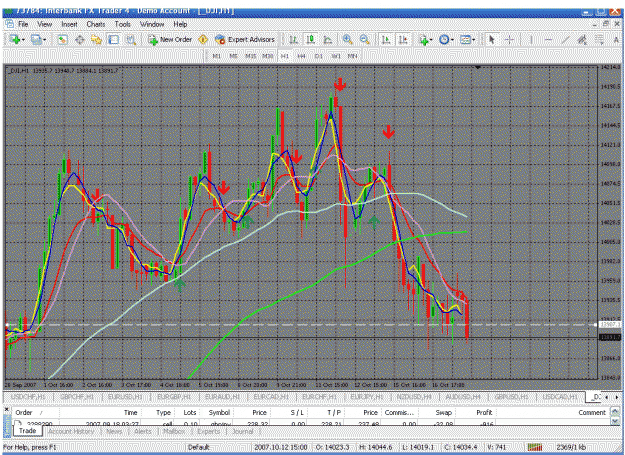The height and width of the screenshot is (455, 625).
Task: Switch to the USDCHF,H1 chart tab
Action: (28, 397)
